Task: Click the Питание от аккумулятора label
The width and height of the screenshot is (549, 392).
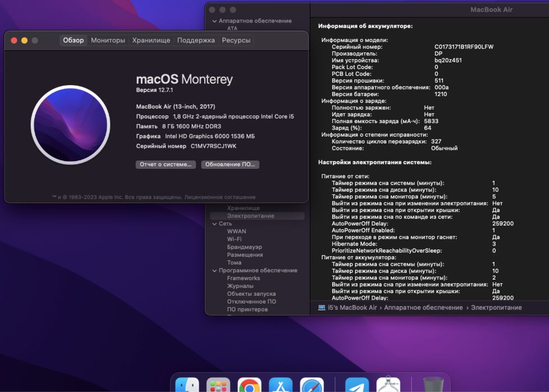Action: coord(359,257)
